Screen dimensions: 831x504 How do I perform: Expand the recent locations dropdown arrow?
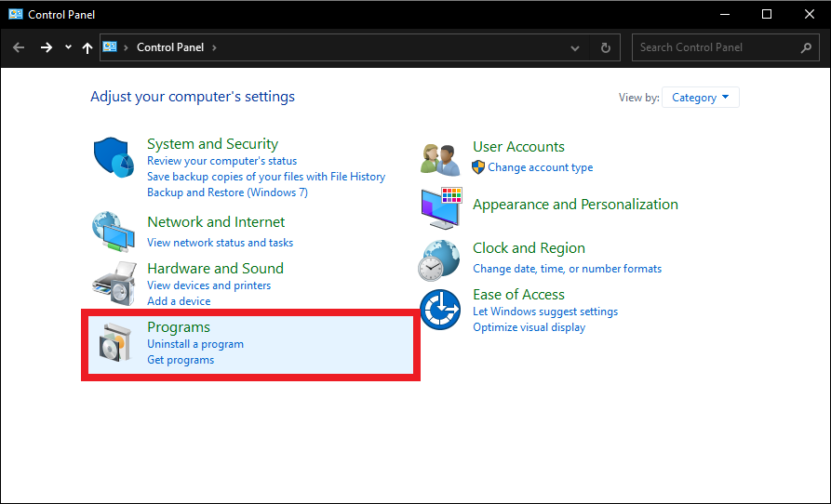coord(68,47)
